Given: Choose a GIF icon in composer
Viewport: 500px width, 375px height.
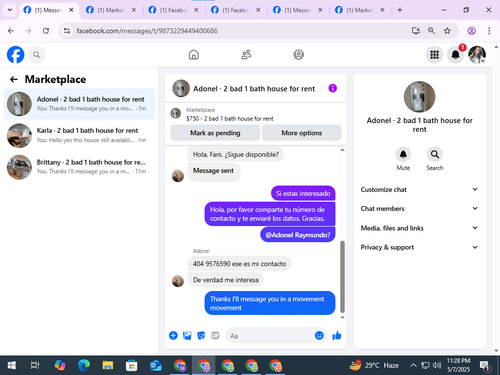Looking at the screenshot, I should 215,335.
